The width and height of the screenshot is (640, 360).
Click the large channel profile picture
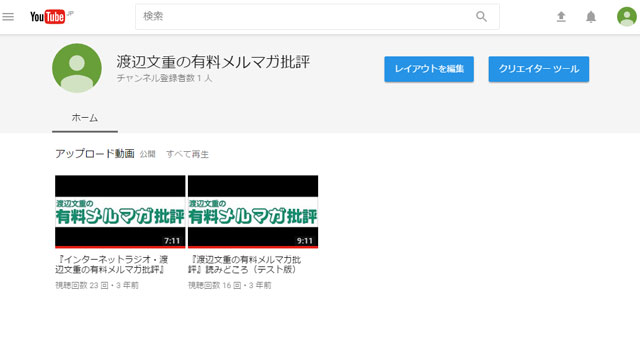tap(77, 68)
